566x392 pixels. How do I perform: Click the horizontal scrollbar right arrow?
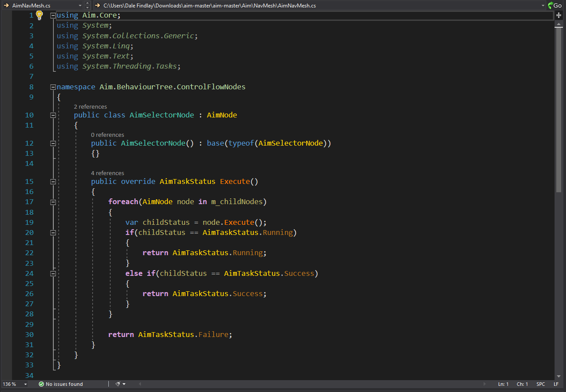(485, 384)
